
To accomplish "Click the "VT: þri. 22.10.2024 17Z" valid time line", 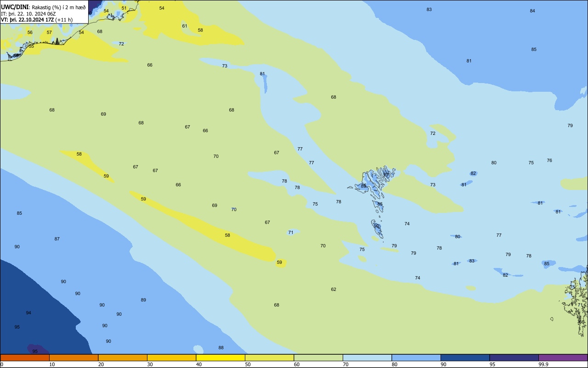I will (x=27, y=20).
